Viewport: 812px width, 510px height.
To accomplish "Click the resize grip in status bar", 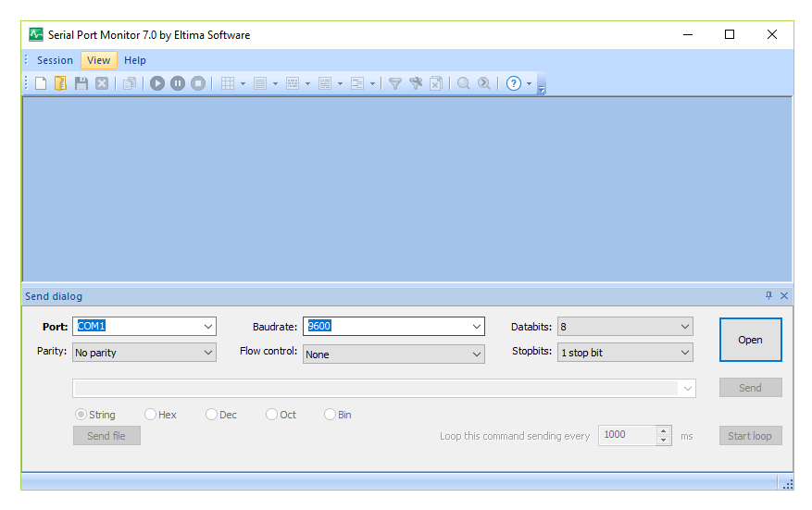I will pos(788,485).
